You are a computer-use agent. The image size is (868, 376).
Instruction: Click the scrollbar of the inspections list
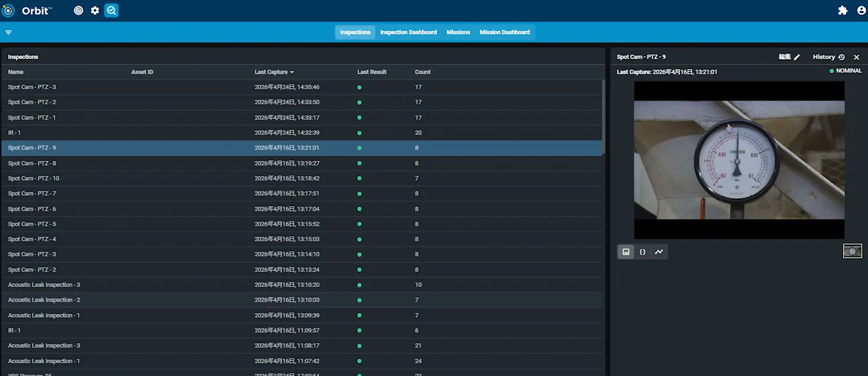(604, 117)
